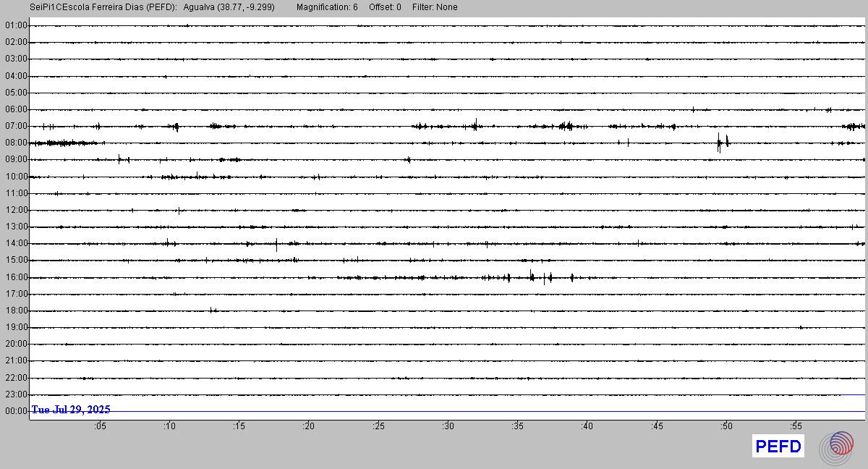This screenshot has height=469, width=868.
Task: Click the :15 minute axis tick label
Action: (239, 426)
